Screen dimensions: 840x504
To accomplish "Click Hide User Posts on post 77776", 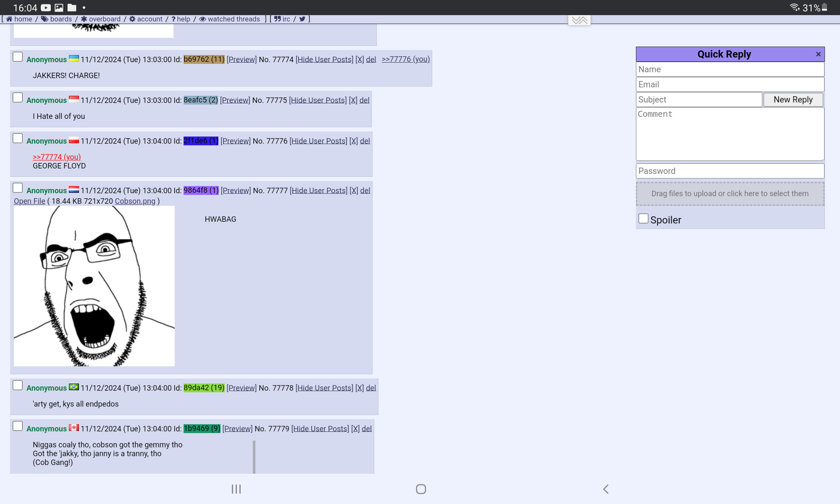I will pos(318,141).
